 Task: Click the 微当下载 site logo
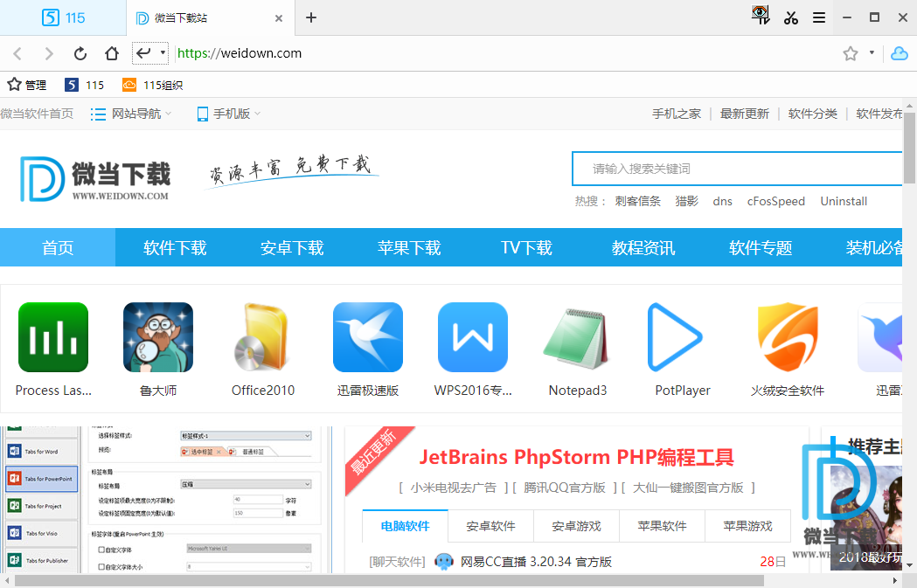click(x=94, y=179)
